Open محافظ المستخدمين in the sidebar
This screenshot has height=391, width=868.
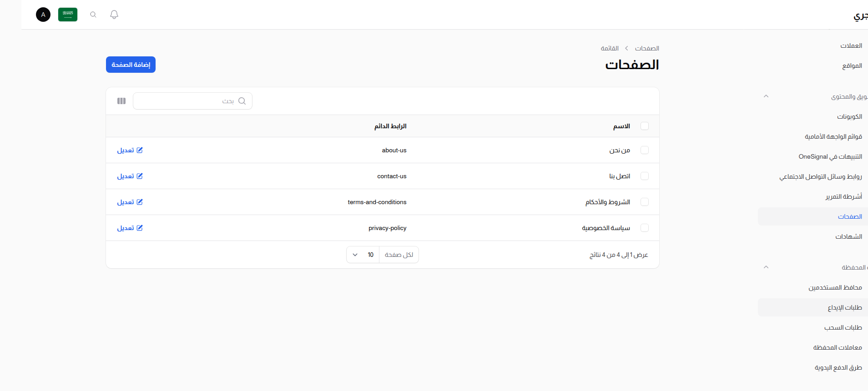coord(835,287)
